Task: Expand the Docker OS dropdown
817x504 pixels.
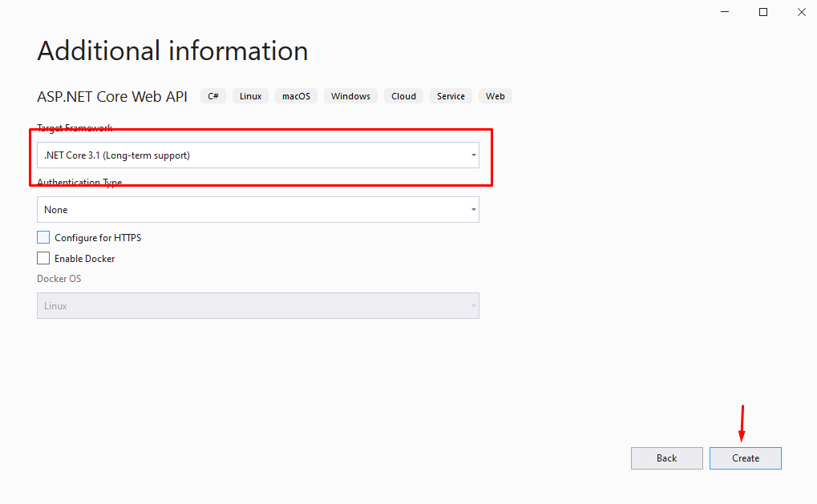Action: click(257, 305)
